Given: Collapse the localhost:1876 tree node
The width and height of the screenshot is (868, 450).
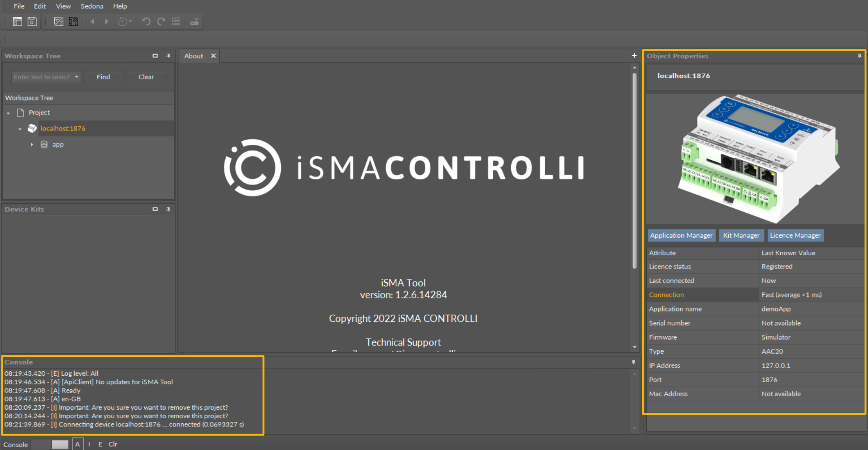Looking at the screenshot, I should click(x=20, y=129).
